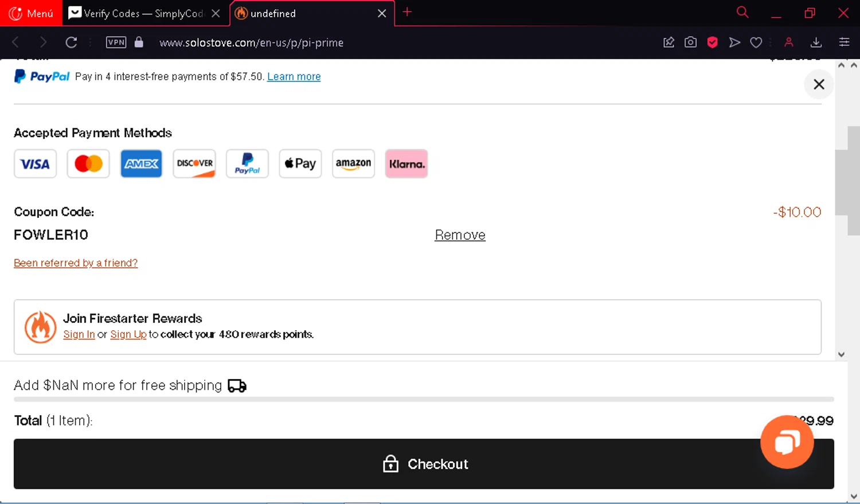Image resolution: width=860 pixels, height=504 pixels.
Task: Go back to previous page
Action: click(15, 42)
